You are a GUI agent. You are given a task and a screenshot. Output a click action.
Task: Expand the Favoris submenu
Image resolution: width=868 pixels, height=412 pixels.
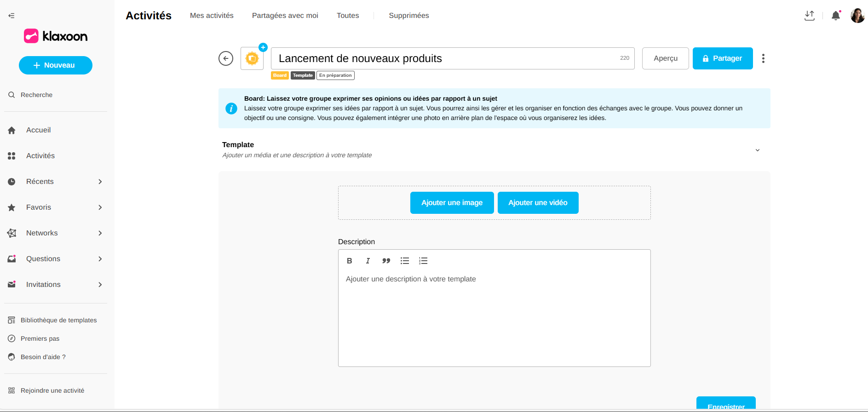pos(100,207)
